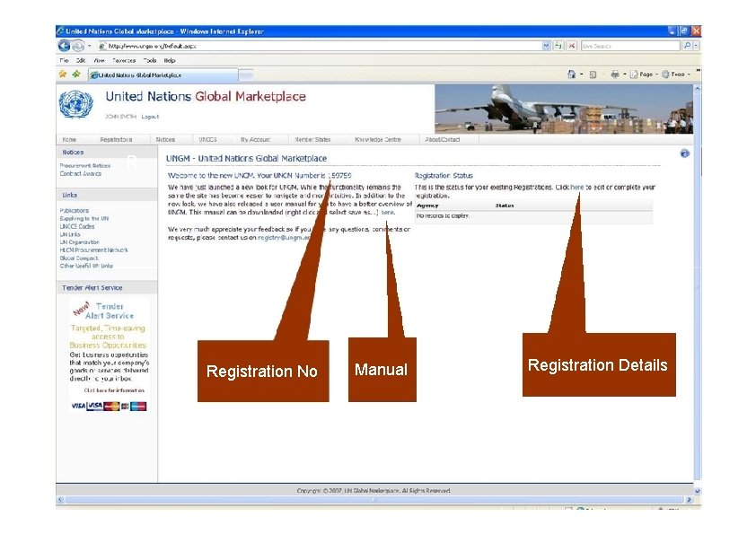Open Supplying to the UN link
Image resolution: width=756 pixels, height=534 pixels.
pyautogui.click(x=84, y=218)
